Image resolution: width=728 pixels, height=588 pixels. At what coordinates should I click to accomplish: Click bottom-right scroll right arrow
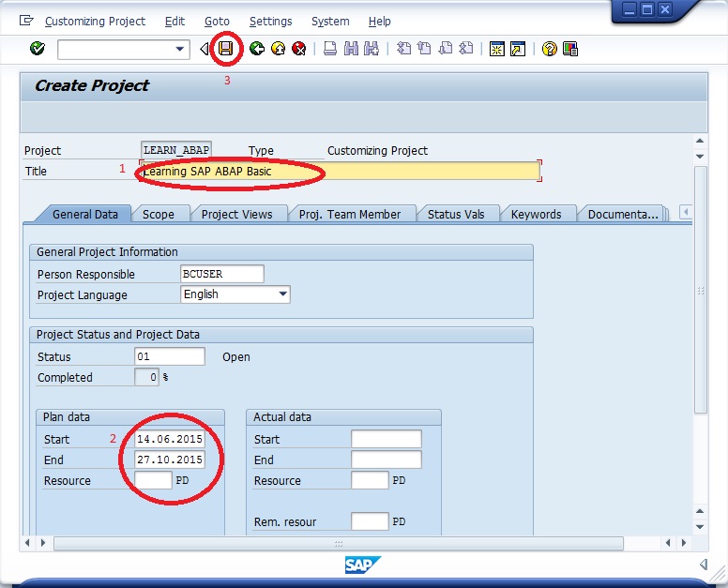coord(683,543)
